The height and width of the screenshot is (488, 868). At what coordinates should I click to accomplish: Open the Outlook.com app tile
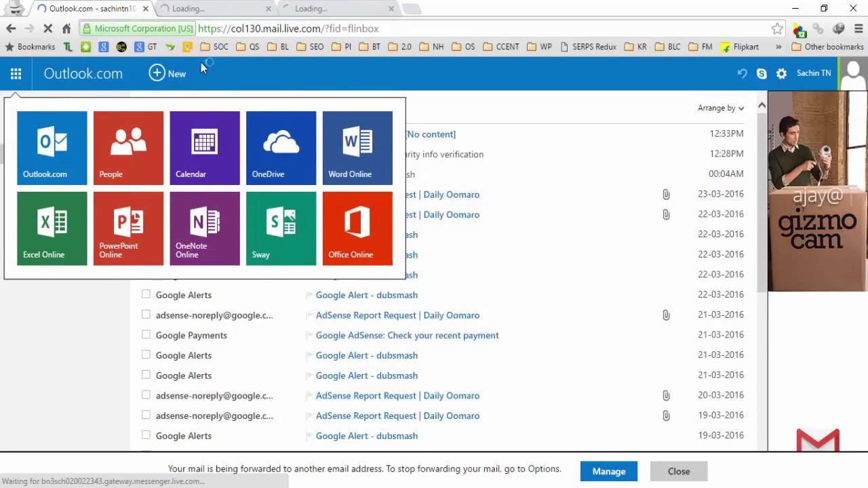click(x=52, y=148)
